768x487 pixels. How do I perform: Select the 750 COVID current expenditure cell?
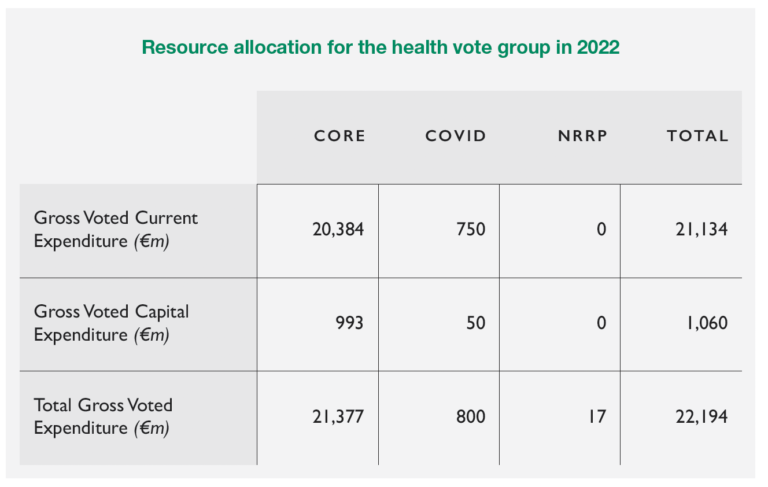(471, 229)
